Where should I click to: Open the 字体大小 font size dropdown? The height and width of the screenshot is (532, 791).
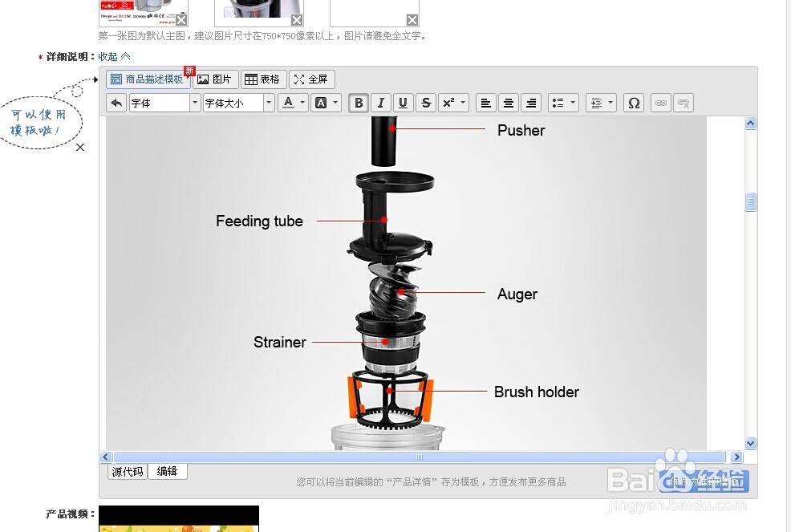tap(238, 103)
